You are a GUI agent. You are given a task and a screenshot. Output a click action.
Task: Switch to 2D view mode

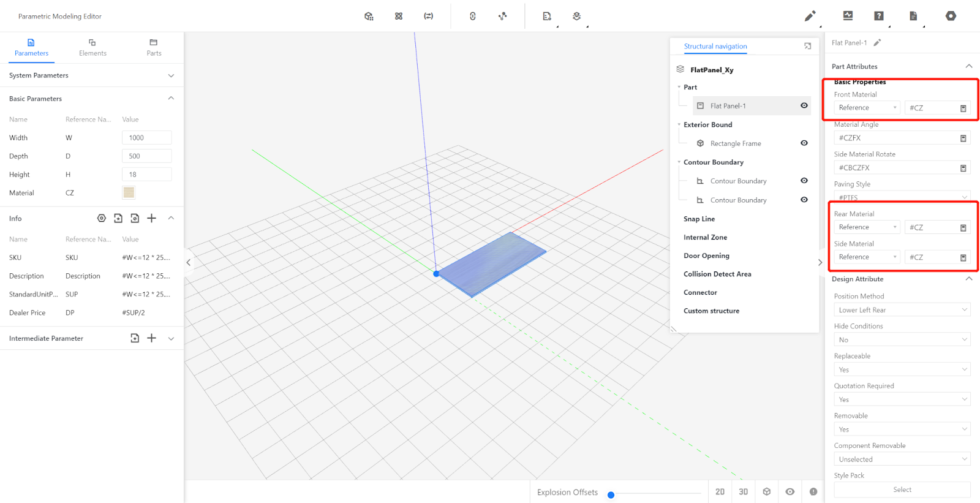tap(720, 492)
